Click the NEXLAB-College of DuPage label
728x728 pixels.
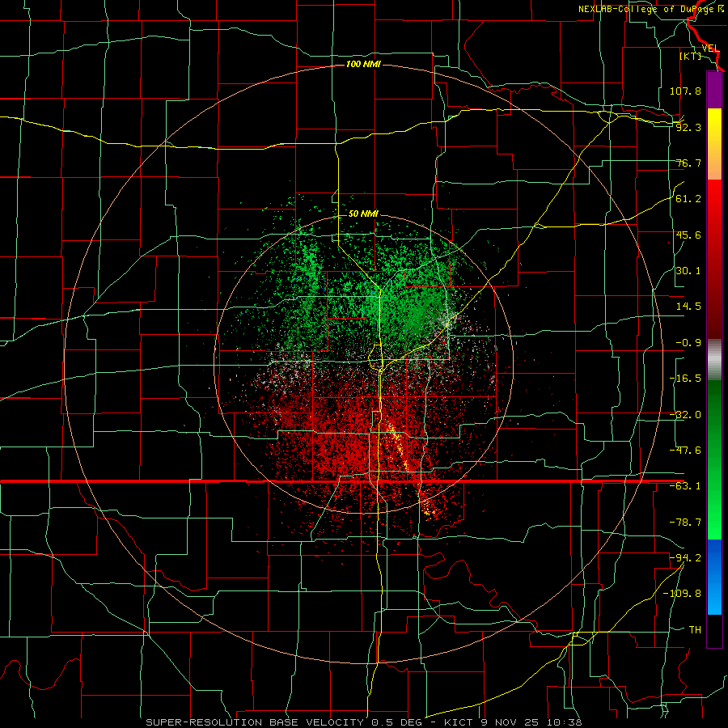pos(651,9)
